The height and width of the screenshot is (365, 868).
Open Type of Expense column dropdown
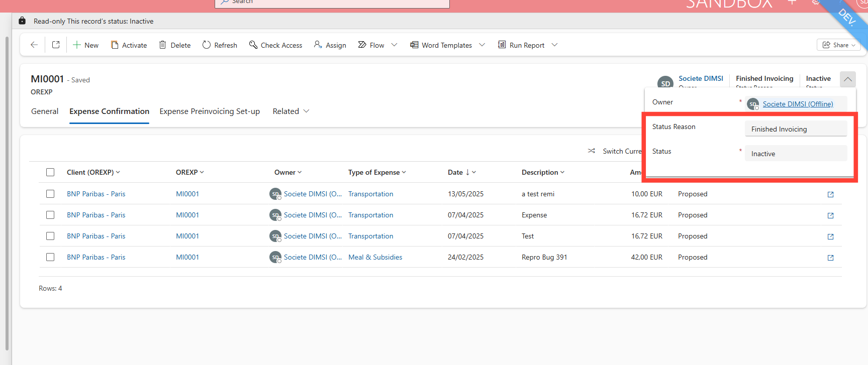point(404,172)
